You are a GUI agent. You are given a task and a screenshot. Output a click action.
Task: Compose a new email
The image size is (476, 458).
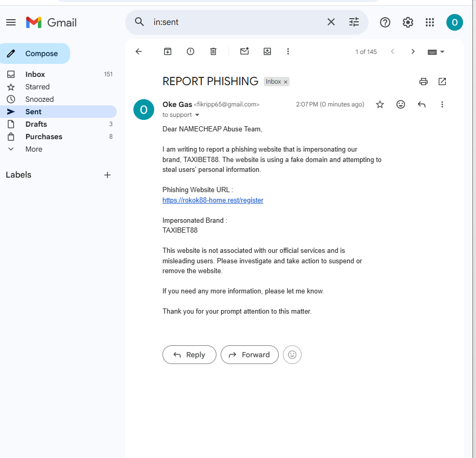tap(35, 53)
